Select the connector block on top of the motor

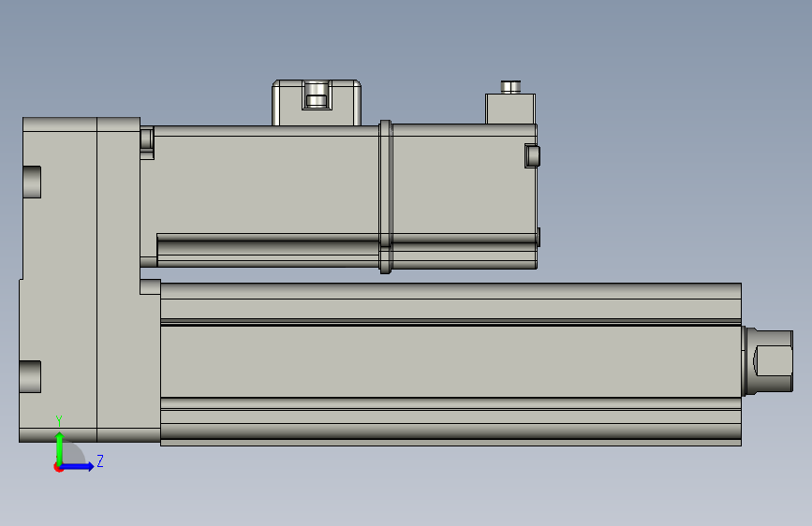(x=317, y=103)
